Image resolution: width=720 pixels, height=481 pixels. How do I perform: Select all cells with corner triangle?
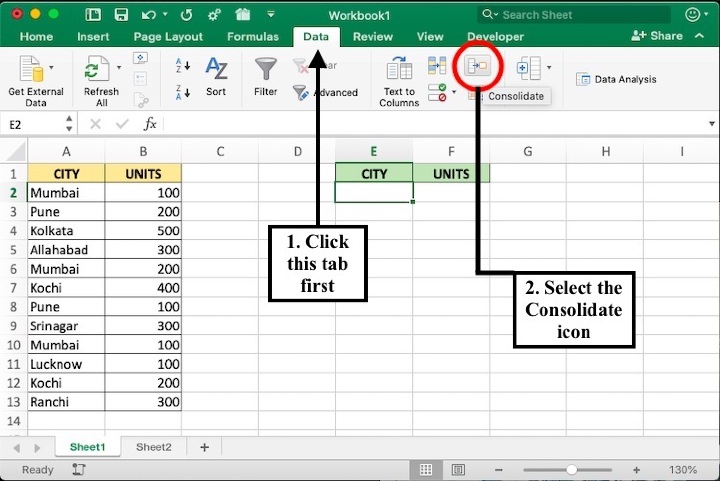(x=14, y=151)
